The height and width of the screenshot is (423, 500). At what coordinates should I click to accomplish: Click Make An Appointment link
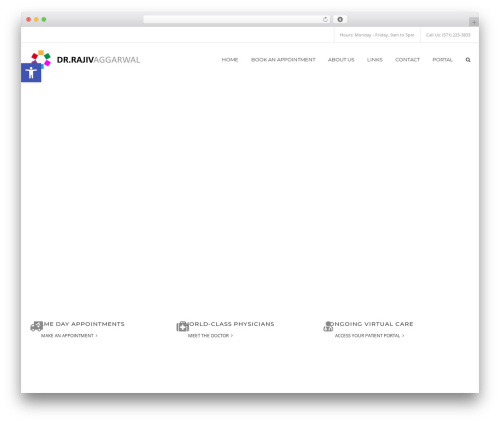(69, 336)
